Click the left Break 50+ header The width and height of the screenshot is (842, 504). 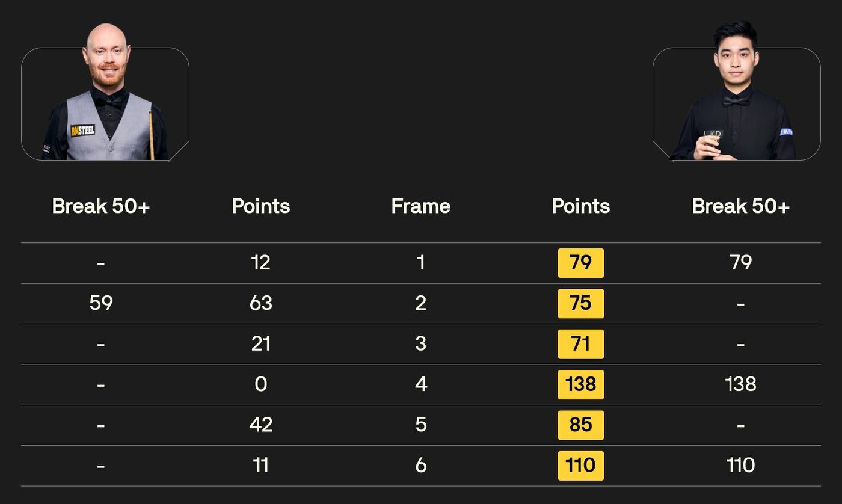pos(100,206)
